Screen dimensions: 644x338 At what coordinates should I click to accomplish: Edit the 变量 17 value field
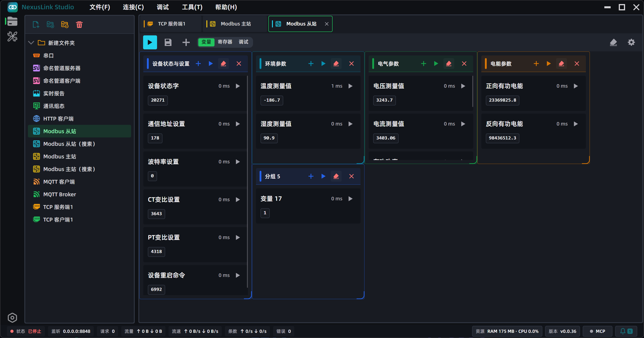coord(265,213)
